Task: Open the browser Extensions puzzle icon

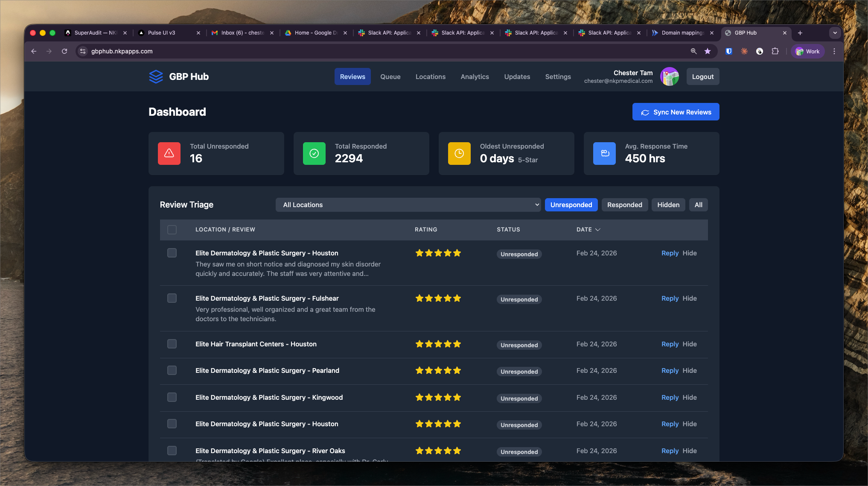Action: pos(775,51)
